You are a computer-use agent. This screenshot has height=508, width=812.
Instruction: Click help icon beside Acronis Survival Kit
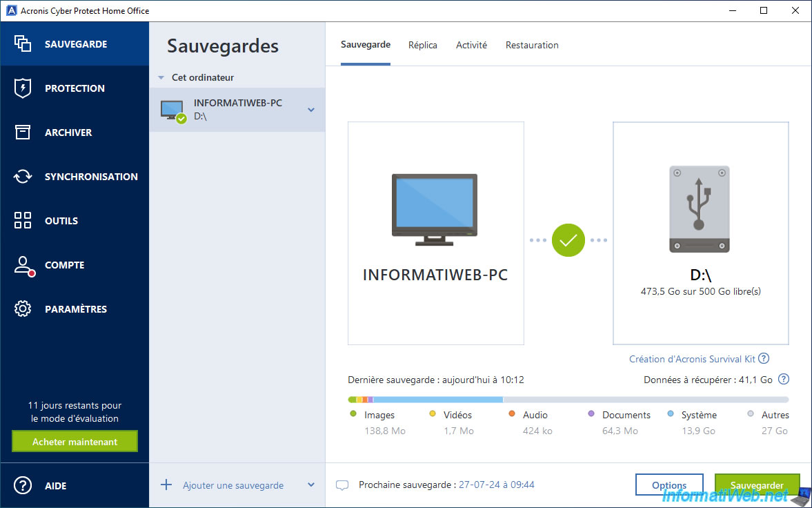pos(764,359)
